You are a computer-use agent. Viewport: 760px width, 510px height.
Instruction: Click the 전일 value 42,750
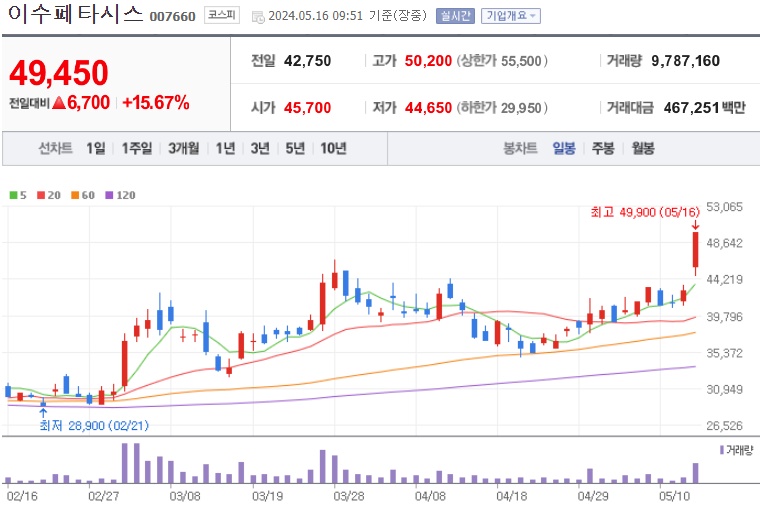coord(307,61)
